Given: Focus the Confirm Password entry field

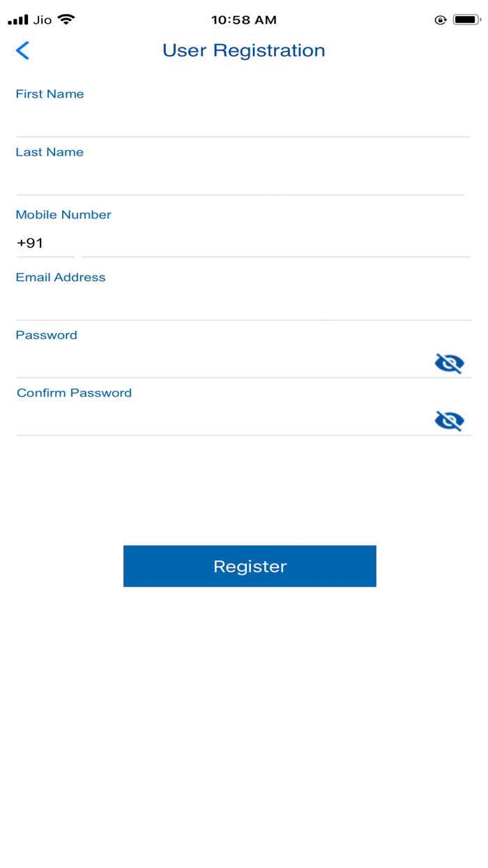Looking at the screenshot, I should [223, 420].
